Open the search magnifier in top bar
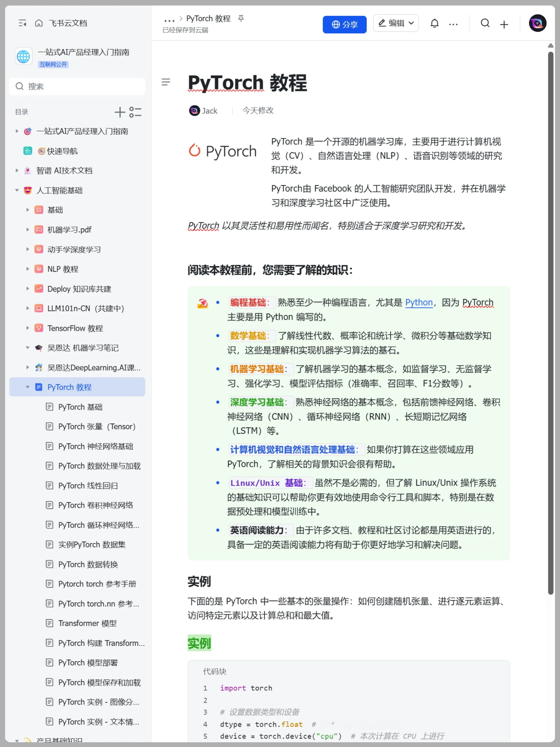560x747 pixels. [485, 23]
